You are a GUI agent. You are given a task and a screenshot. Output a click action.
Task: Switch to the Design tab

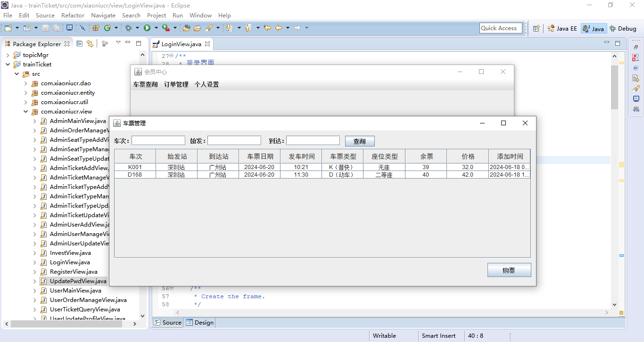coord(199,323)
